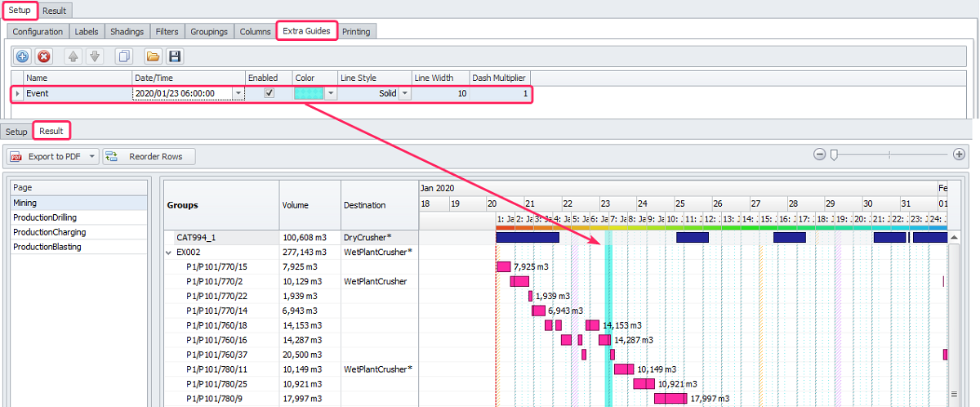The image size is (980, 407).
Task: Save guides with floppy disk icon
Action: tap(174, 56)
